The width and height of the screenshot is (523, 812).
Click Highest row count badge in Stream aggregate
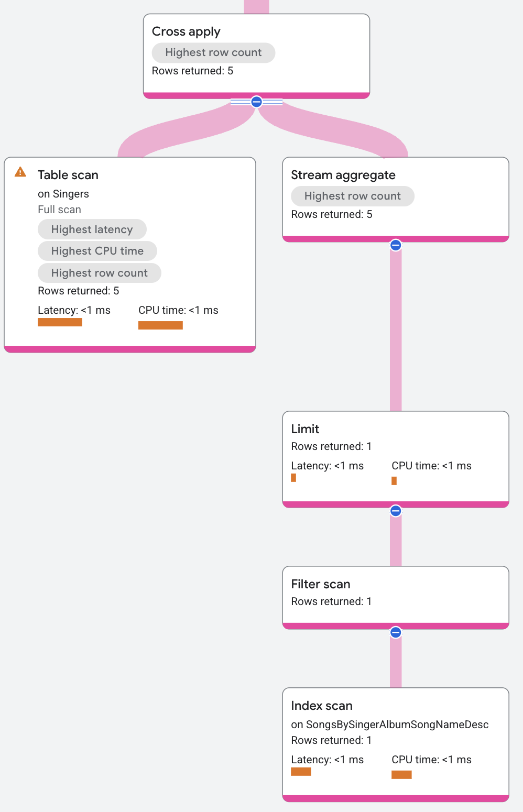click(x=352, y=196)
